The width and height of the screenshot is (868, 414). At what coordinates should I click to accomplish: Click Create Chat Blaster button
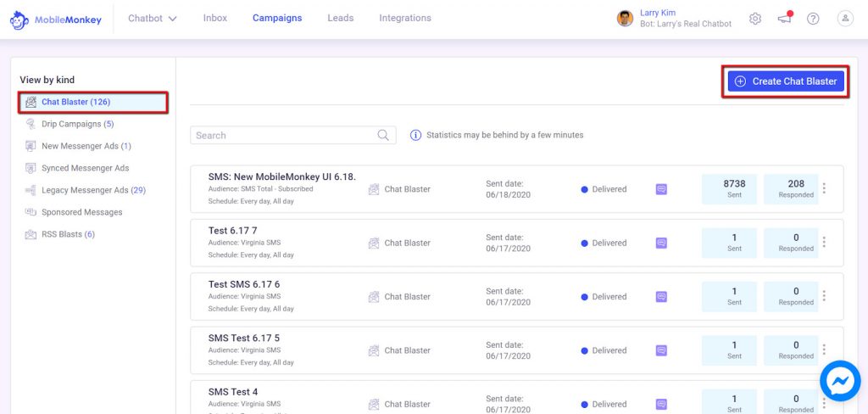[786, 81]
